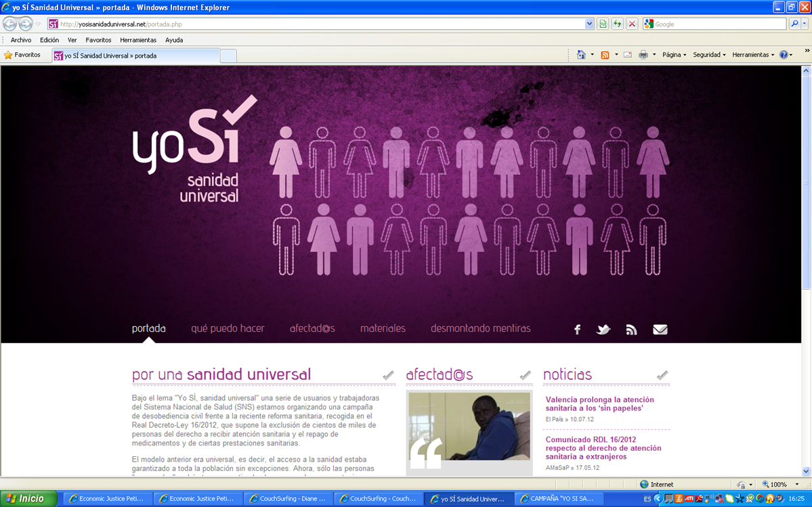Open the Archivo menu

(x=21, y=40)
